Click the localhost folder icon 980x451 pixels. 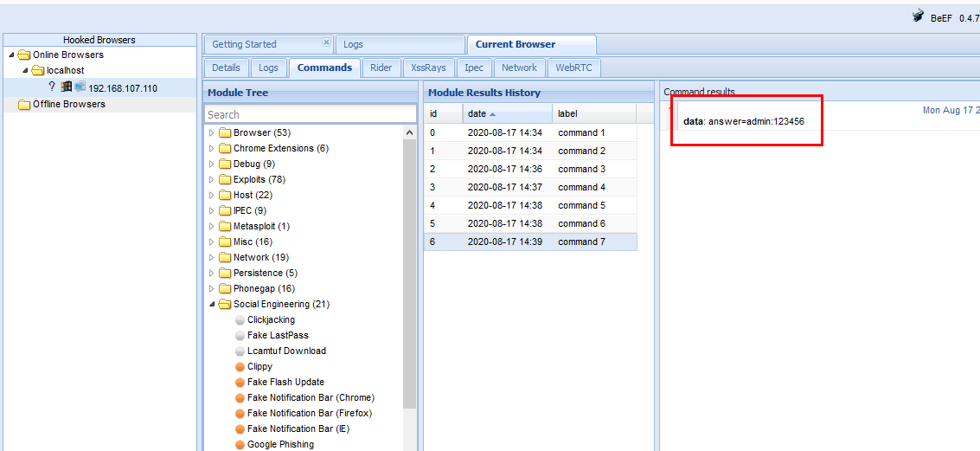coord(38,71)
